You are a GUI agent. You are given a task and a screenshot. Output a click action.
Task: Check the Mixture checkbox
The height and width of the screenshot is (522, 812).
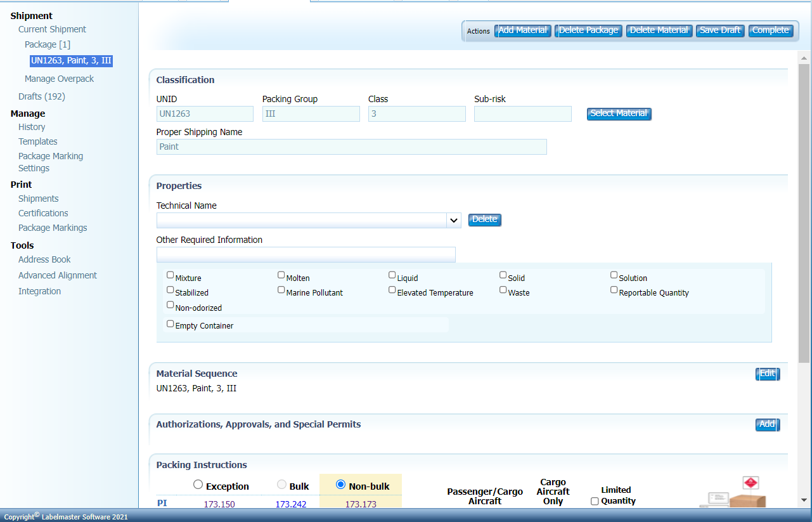click(x=170, y=274)
